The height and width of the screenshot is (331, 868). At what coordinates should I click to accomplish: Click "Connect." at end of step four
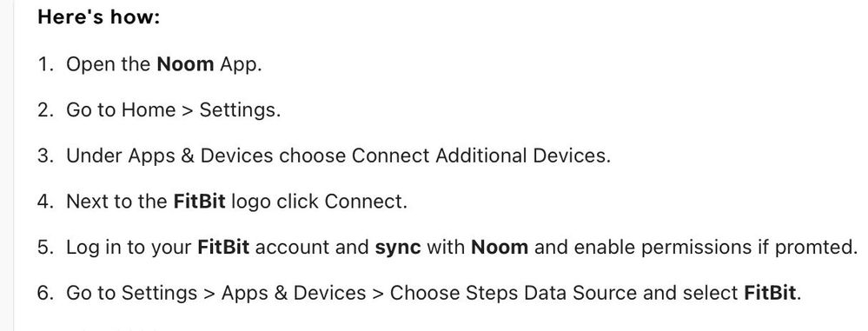365,201
